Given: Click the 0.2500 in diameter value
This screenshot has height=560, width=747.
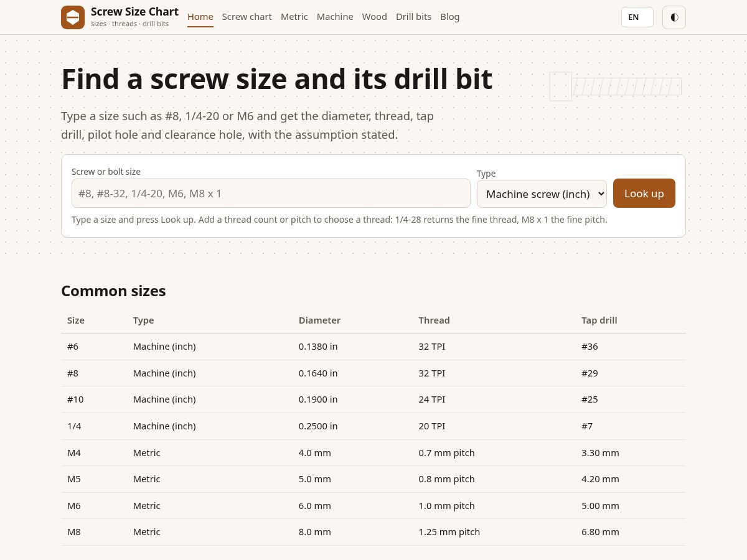Looking at the screenshot, I should pyautogui.click(x=318, y=426).
